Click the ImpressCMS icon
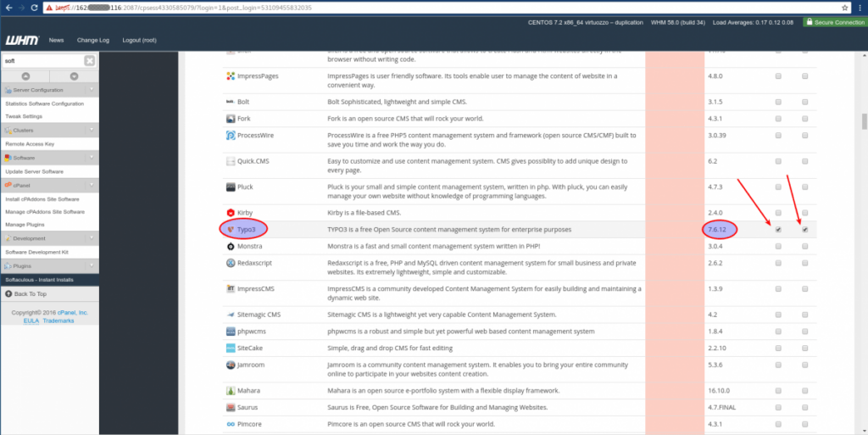Viewport: 868px width, 435px height. [x=231, y=289]
